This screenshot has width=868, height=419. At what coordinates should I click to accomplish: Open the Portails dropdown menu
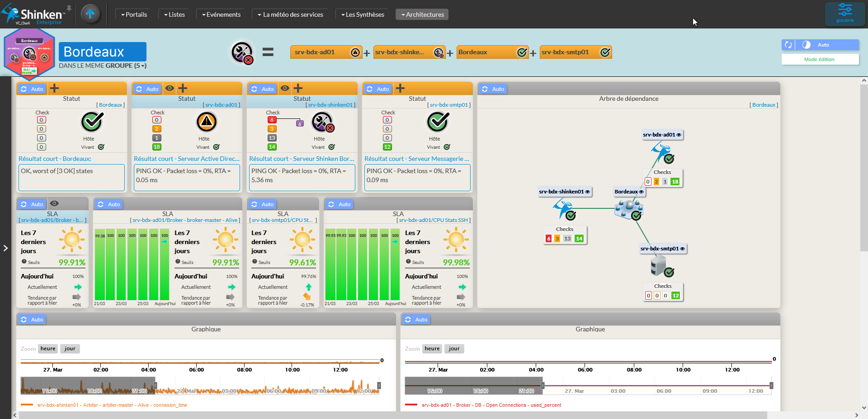134,14
